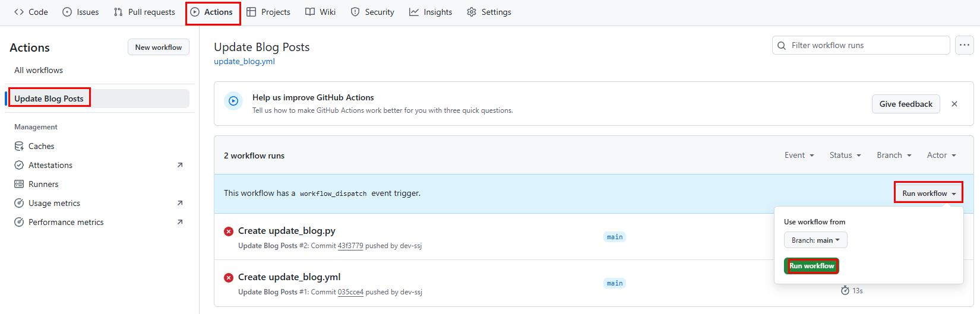This screenshot has width=980, height=314.
Task: Open the Create update_blog.py run
Action: coord(287,230)
